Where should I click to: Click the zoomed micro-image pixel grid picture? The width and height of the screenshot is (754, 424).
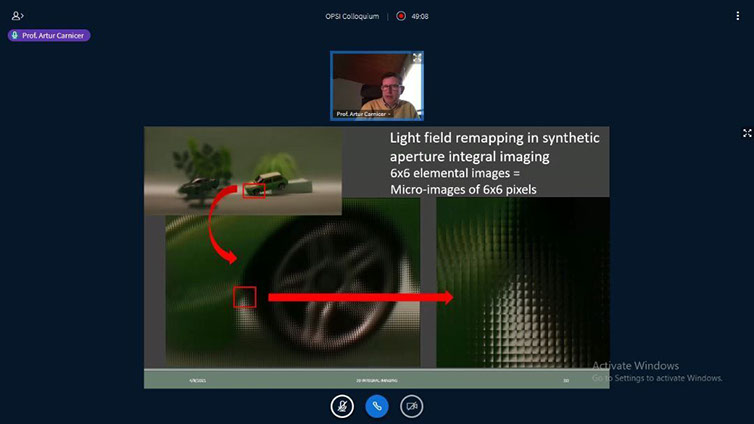522,282
